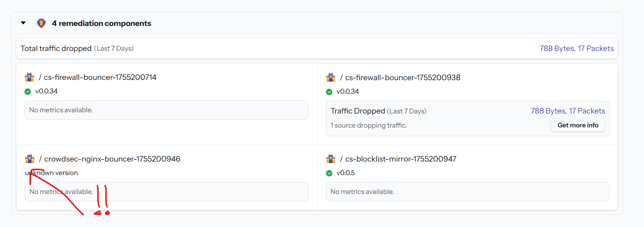Click the bouncer icon for crowdsec-nginx-bouncer-1755200946
Viewport: 644px width, 227px height.
pos(30,159)
